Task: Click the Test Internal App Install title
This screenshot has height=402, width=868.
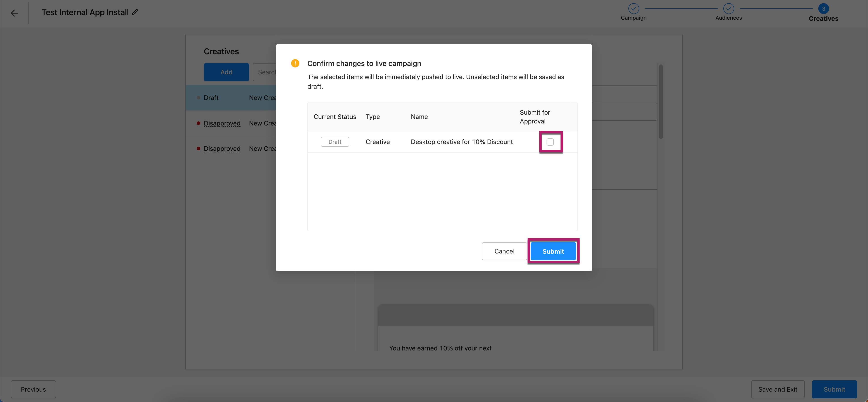Action: (85, 12)
